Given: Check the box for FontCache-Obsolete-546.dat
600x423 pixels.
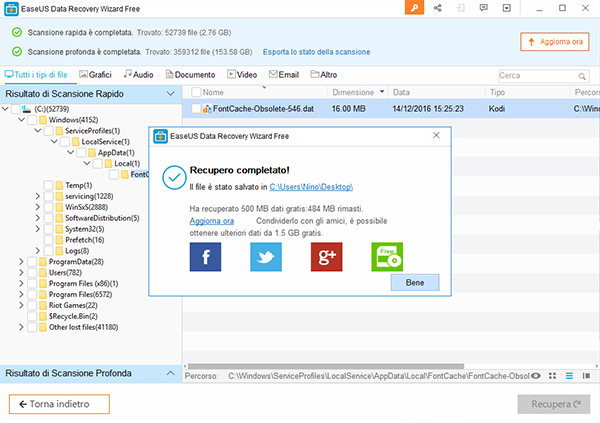Looking at the screenshot, I should (196, 109).
